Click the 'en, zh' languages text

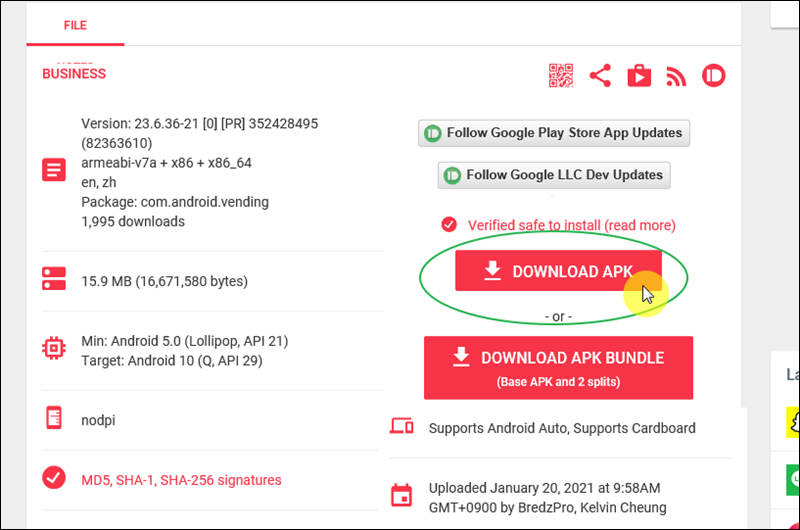click(x=98, y=182)
